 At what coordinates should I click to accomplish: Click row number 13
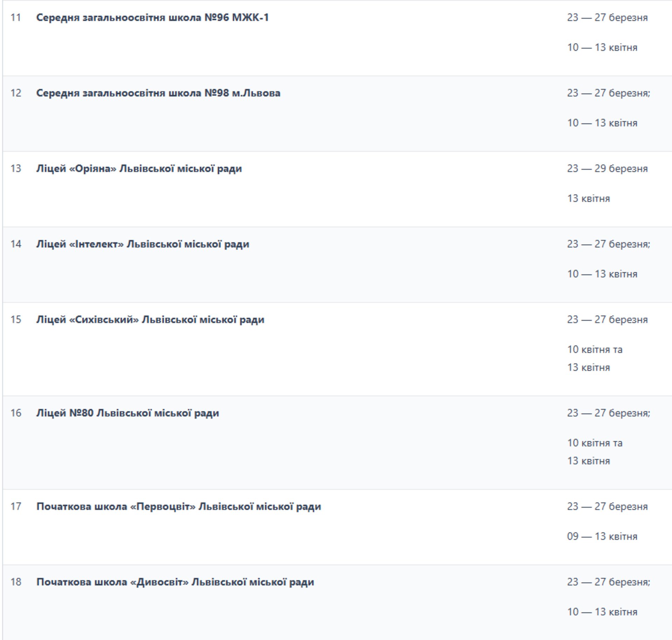pyautogui.click(x=16, y=169)
